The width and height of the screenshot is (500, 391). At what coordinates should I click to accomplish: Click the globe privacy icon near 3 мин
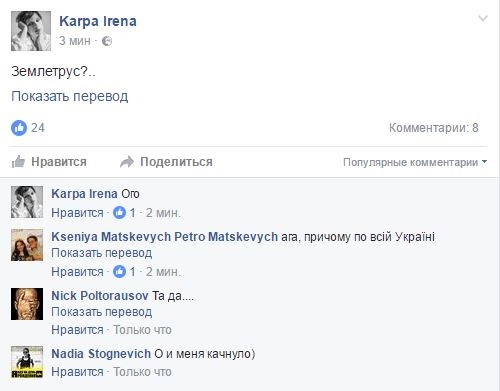coord(107,41)
